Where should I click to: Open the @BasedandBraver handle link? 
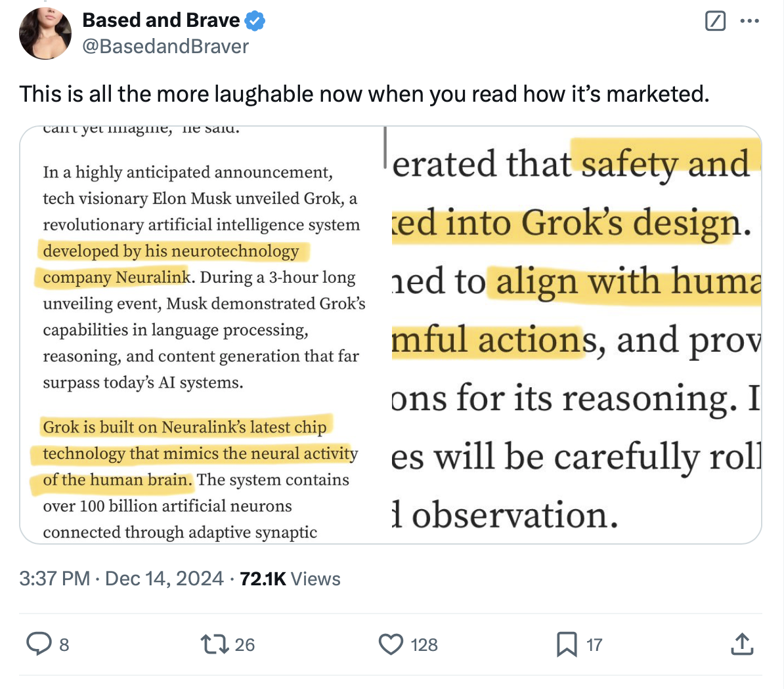(x=165, y=47)
